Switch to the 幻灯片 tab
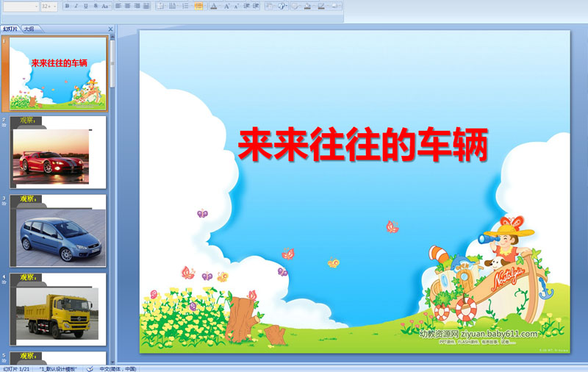Viewport: 588px width, 372px height. click(x=10, y=29)
